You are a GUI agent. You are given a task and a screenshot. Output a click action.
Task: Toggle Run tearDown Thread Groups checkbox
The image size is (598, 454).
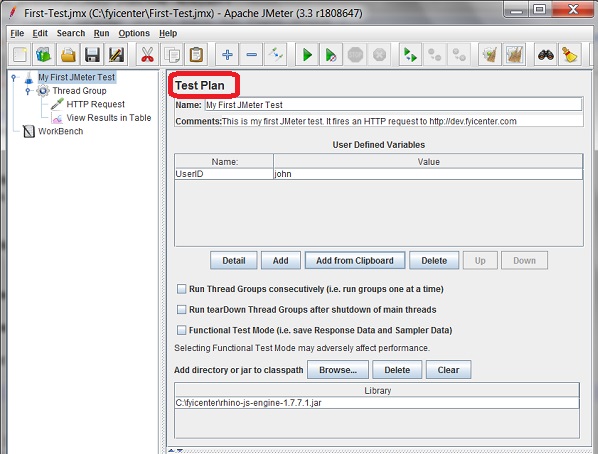click(x=182, y=309)
